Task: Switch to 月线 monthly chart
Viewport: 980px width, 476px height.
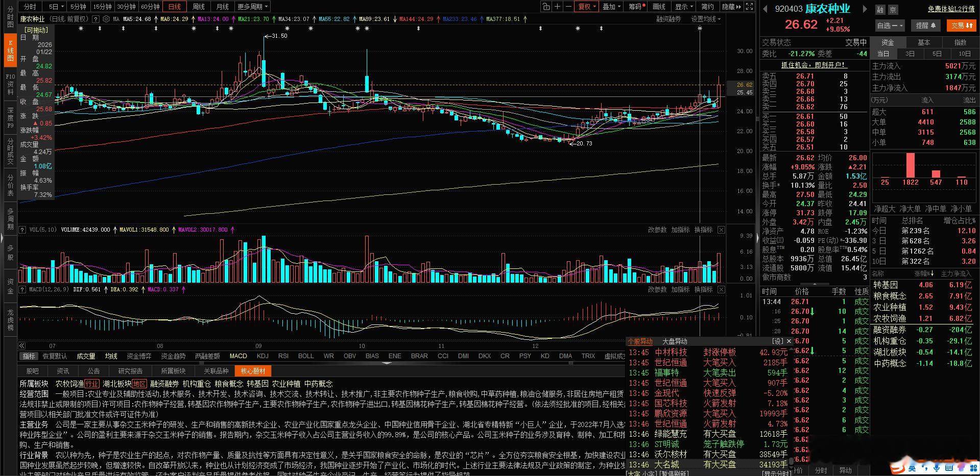Action: tap(222, 7)
